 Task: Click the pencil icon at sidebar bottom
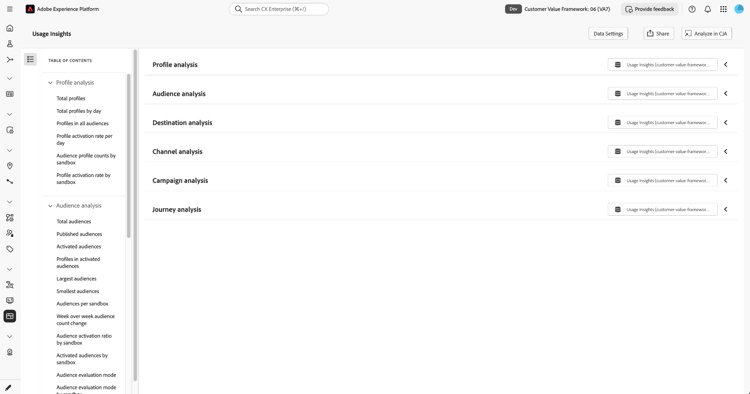click(8, 388)
